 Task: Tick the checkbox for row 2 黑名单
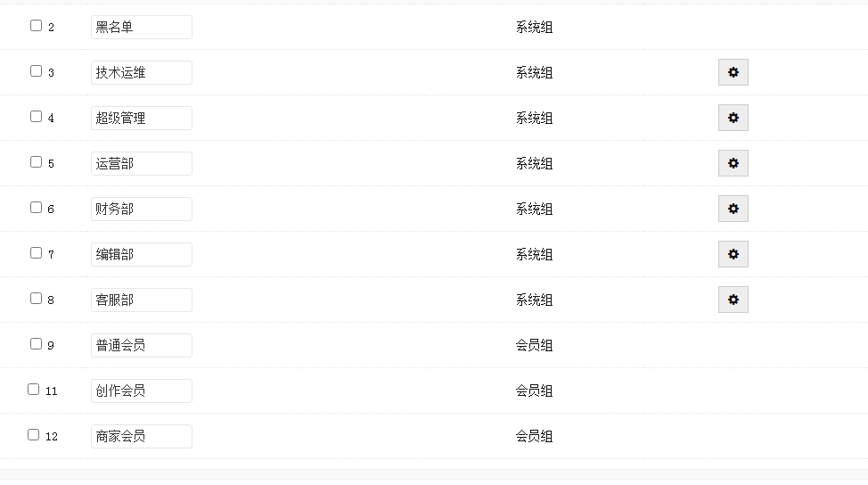[37, 26]
